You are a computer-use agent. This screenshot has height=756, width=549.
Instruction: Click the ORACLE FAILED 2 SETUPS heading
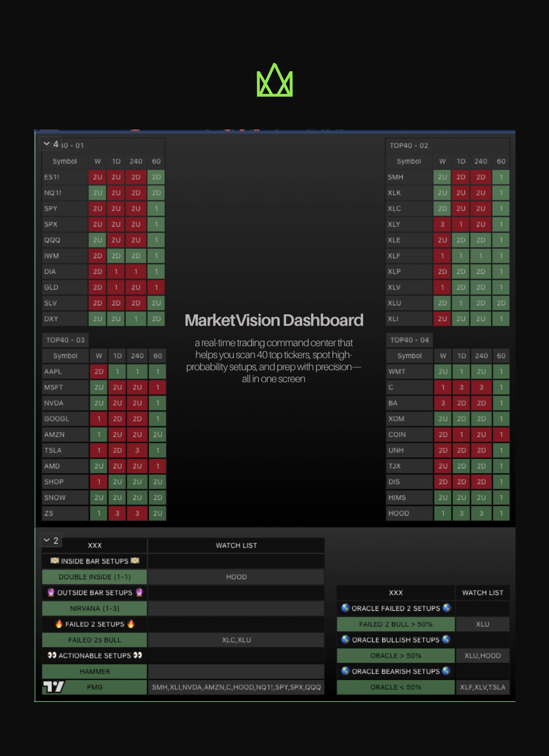(396, 608)
